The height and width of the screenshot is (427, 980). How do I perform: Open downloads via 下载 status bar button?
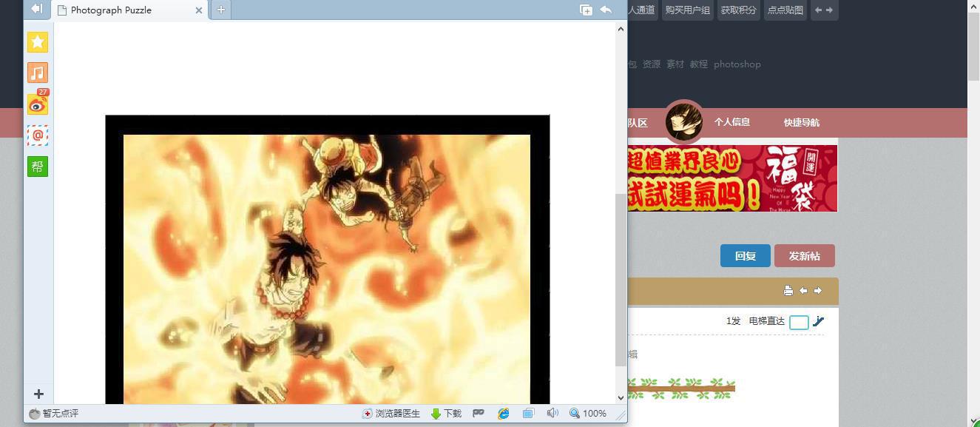point(446,414)
